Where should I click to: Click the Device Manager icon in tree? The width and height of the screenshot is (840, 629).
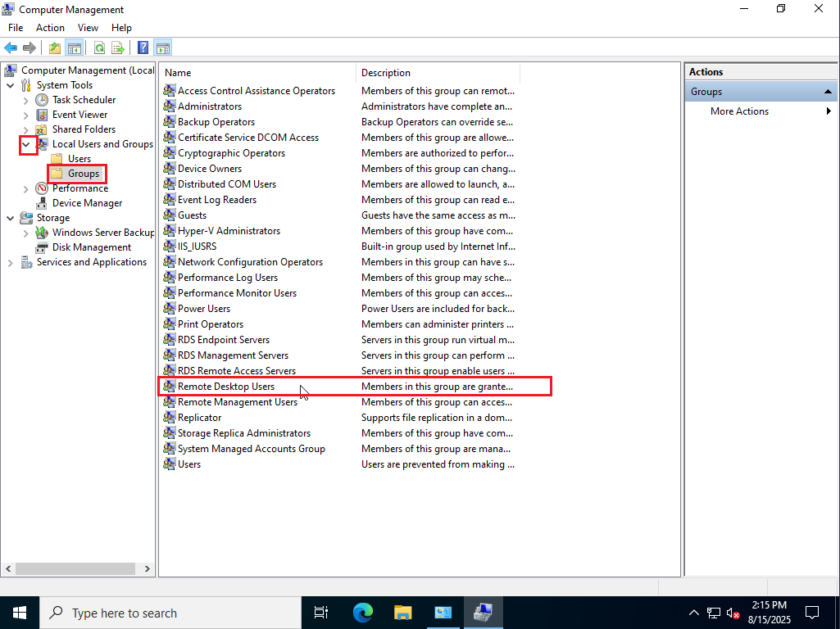[x=41, y=203]
